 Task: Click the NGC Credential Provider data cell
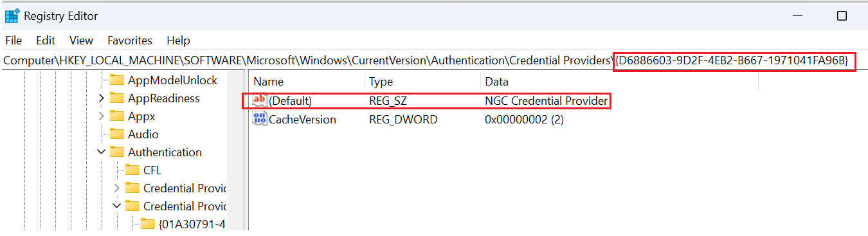pos(546,101)
